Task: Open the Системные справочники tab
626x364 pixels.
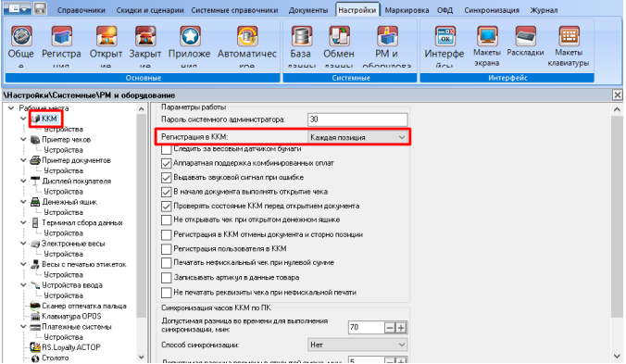Action: click(x=235, y=10)
